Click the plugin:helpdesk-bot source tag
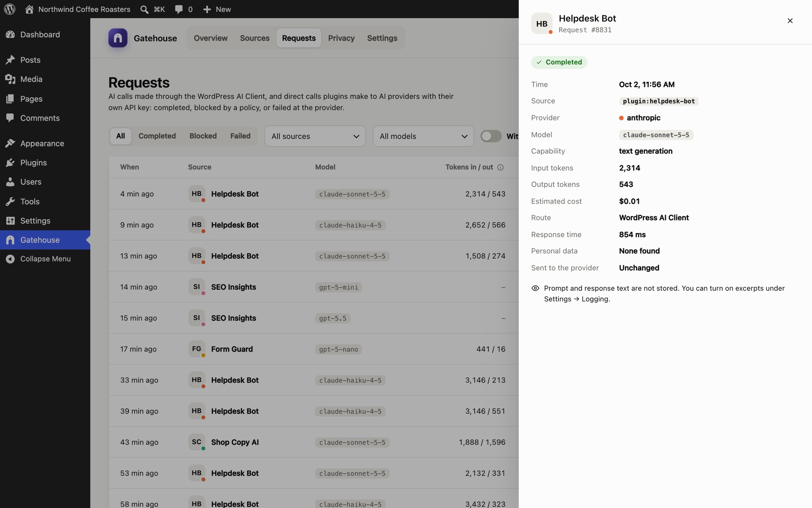 click(x=659, y=101)
